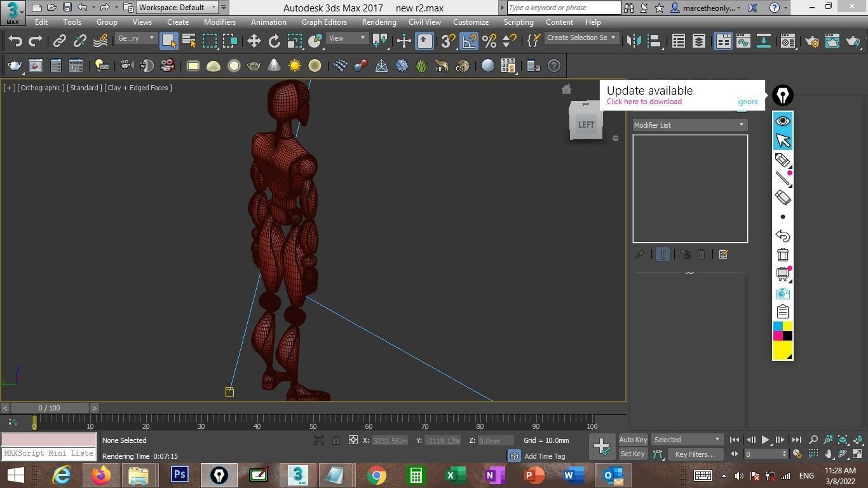Click the Epic Pen undo arrow
This screenshot has width=868, height=488.
783,236
